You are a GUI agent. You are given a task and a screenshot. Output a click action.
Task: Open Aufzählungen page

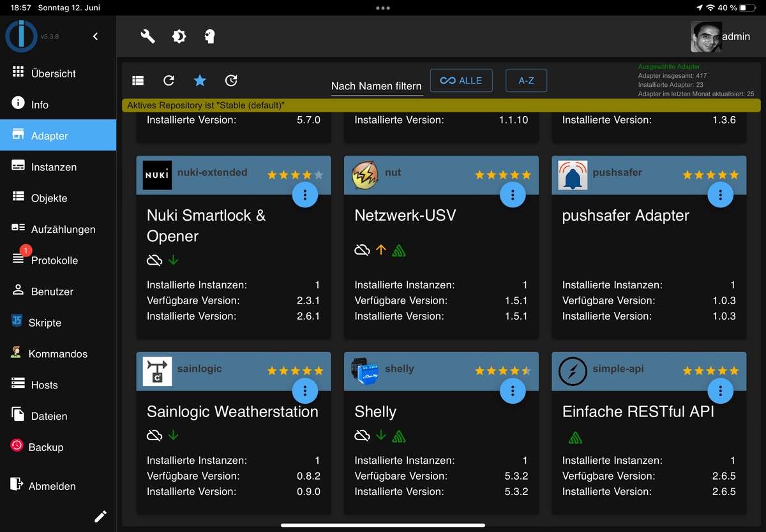point(58,229)
